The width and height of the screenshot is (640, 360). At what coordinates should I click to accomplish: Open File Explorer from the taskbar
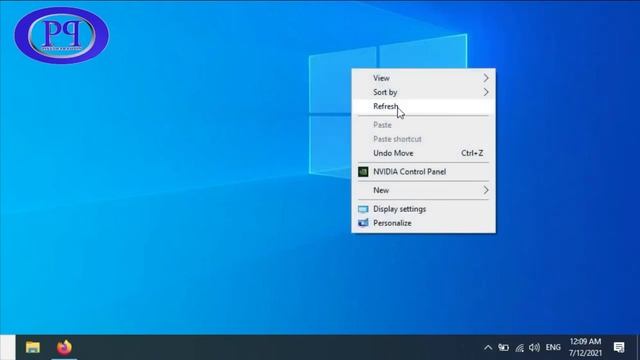[x=33, y=347]
